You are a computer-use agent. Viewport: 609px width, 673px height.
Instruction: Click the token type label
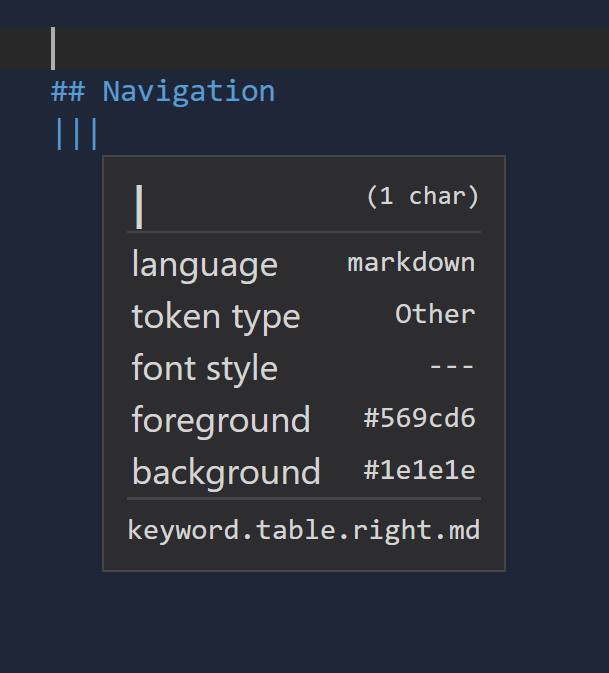click(216, 318)
